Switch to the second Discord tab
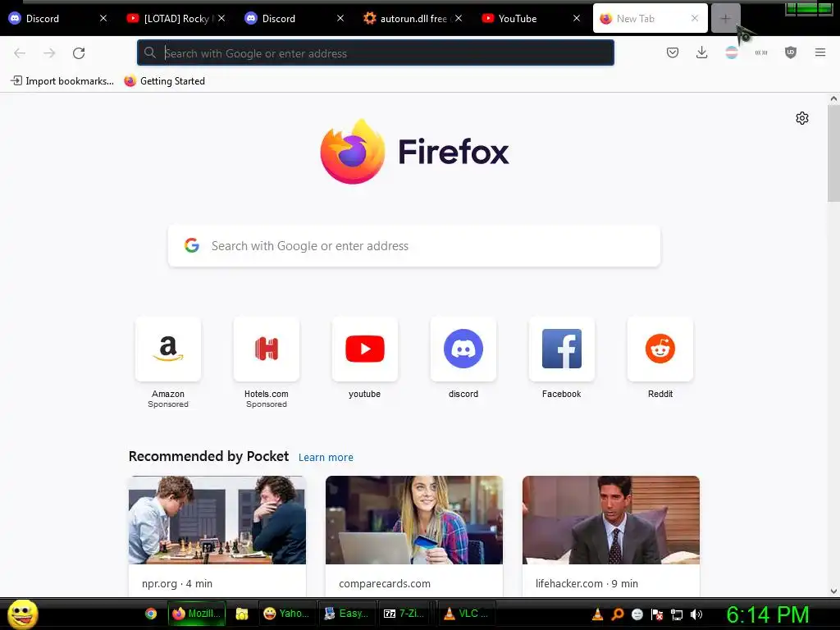 coord(294,19)
